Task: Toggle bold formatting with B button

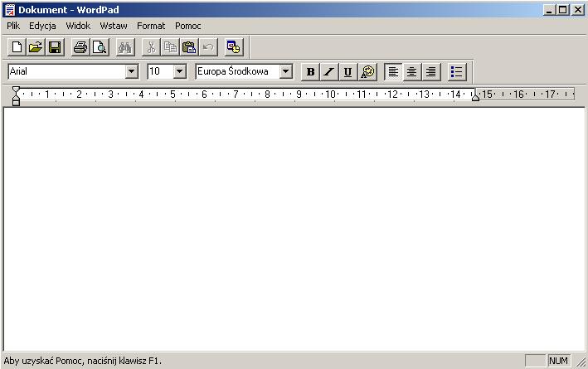Action: click(x=310, y=71)
